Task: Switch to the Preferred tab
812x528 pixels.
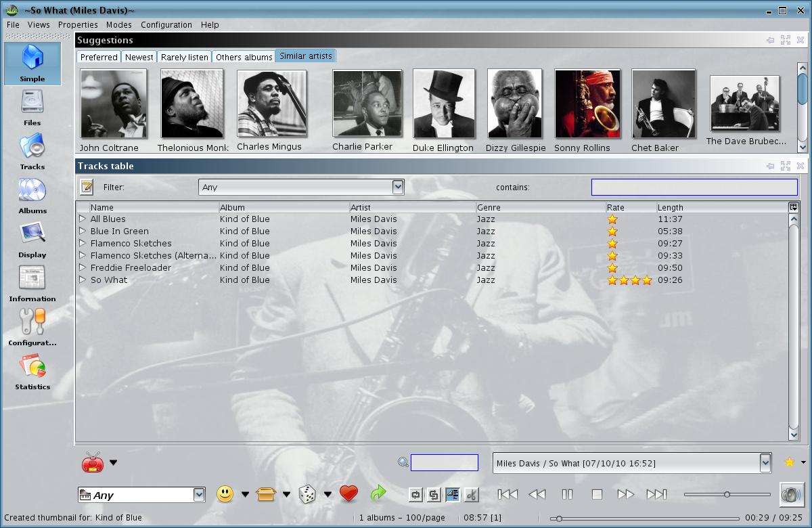Action: point(99,57)
